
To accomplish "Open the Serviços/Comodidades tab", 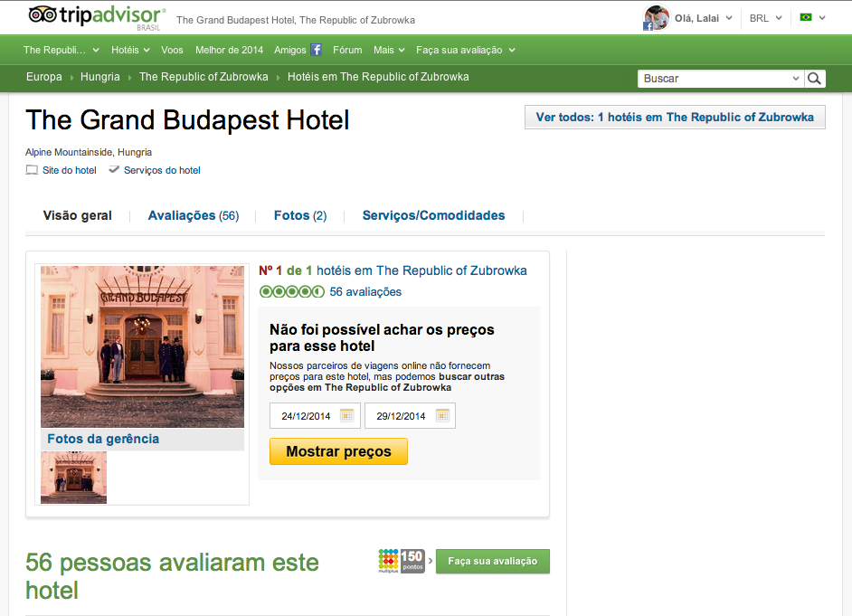I will click(433, 215).
